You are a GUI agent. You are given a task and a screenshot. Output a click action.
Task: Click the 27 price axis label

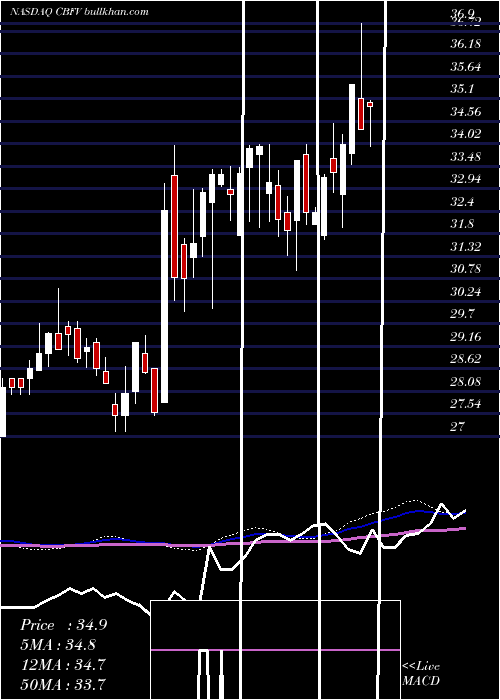pyautogui.click(x=458, y=427)
